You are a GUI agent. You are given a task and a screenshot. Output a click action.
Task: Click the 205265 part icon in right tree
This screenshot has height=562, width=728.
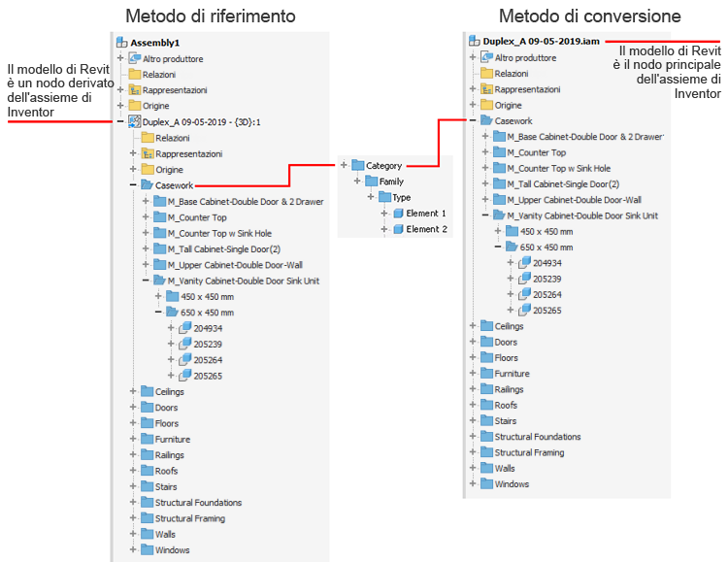[524, 311]
